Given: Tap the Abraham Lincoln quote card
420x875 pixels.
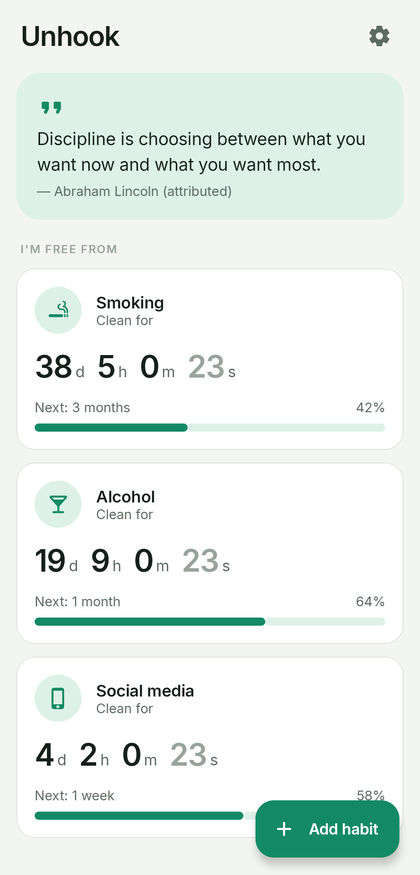Looking at the screenshot, I should coord(210,146).
